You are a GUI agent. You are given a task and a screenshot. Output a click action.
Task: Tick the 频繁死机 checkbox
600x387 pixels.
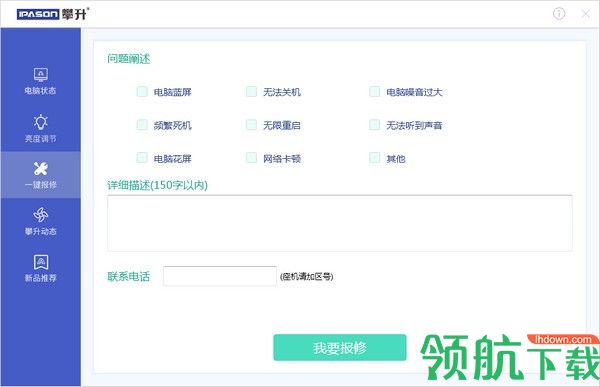[142, 125]
